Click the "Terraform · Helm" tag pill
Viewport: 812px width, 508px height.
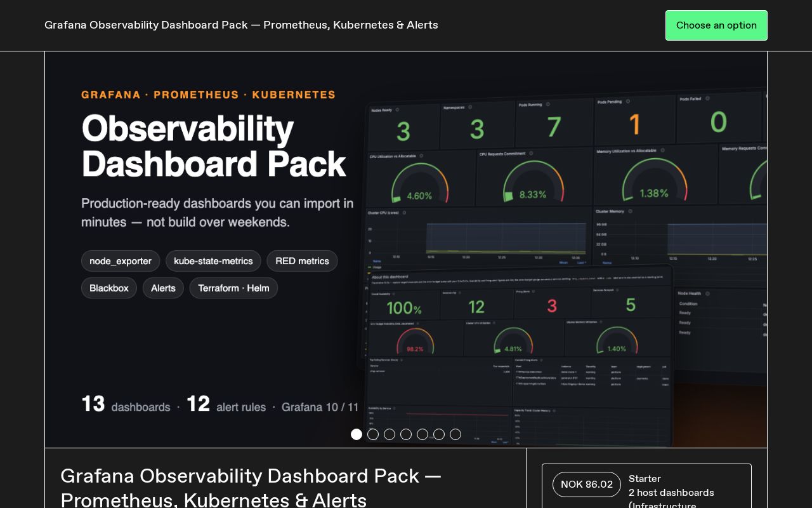pyautogui.click(x=233, y=288)
